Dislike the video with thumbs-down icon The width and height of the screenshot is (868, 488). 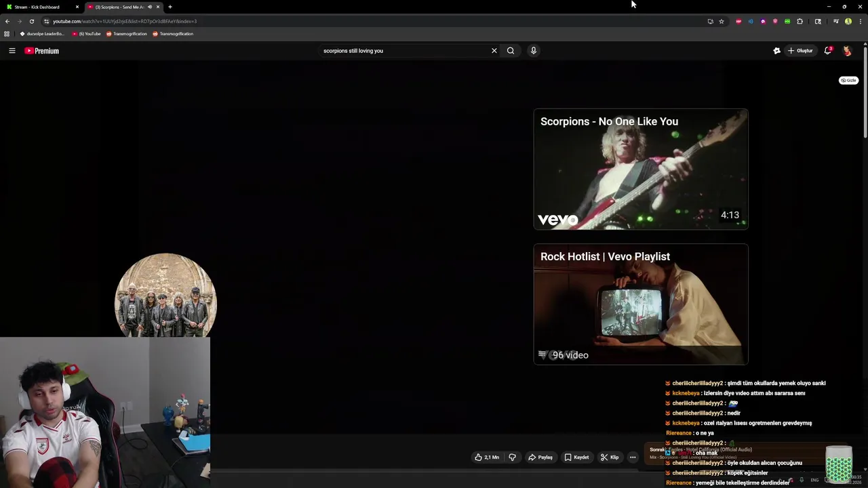click(x=513, y=457)
